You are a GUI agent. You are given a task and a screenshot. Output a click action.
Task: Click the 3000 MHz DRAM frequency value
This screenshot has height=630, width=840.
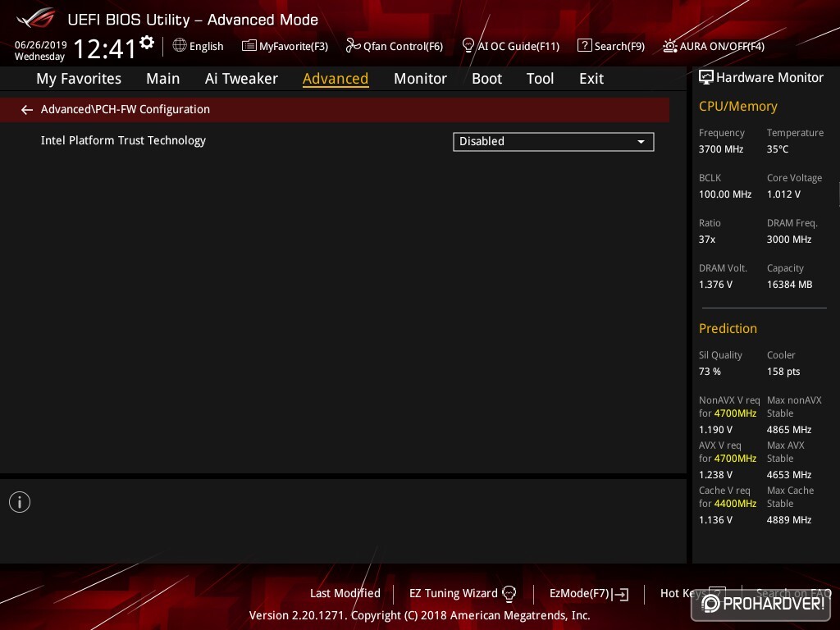(788, 240)
